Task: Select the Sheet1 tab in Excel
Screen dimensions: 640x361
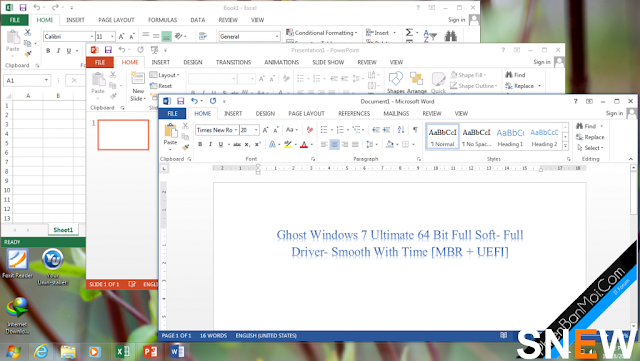Action: [x=63, y=230]
